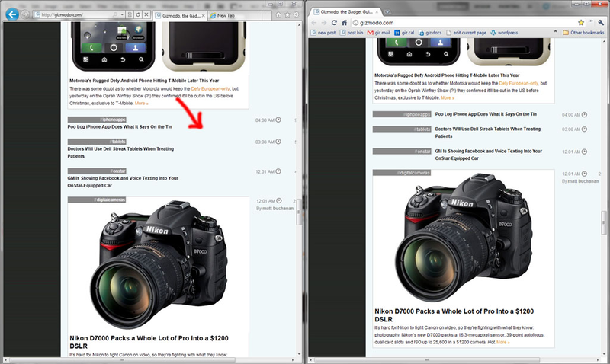
Task: Refresh the page in Internet Explorer
Action: [x=138, y=14]
